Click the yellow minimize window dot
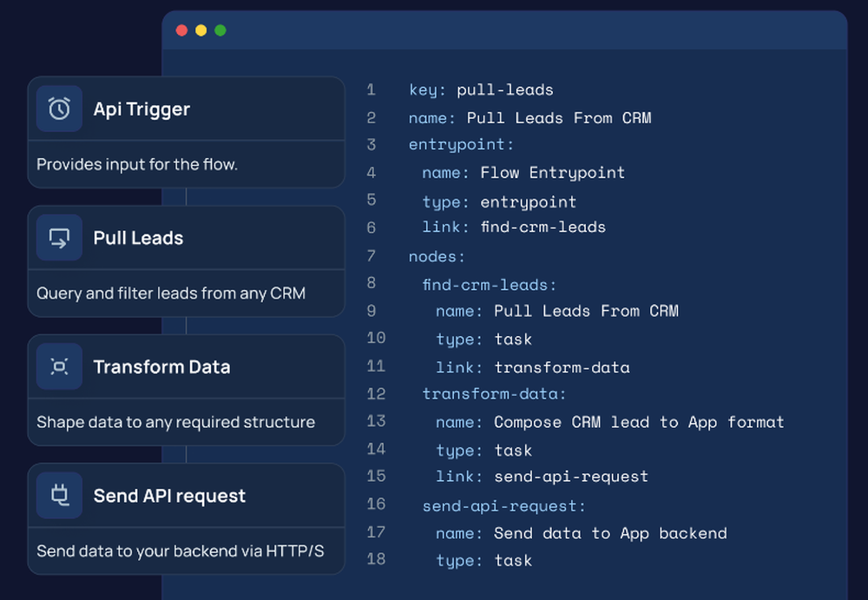Screen dimensions: 868x600 click(x=201, y=30)
